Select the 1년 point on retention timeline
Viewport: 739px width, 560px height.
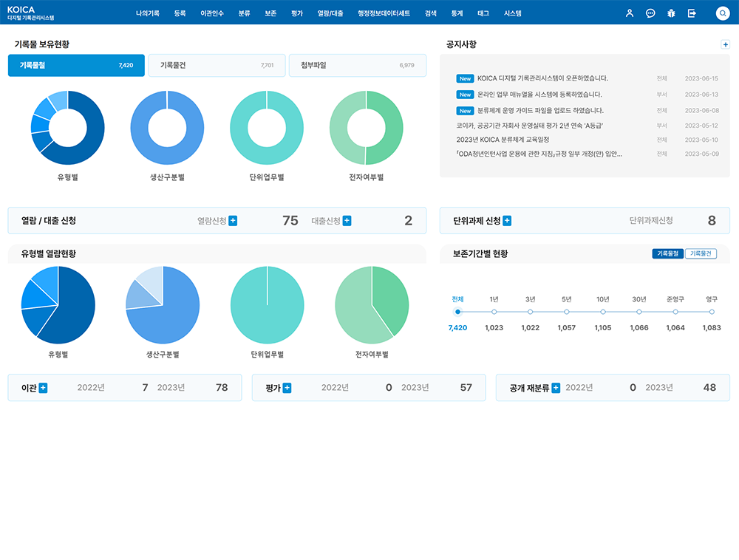[x=494, y=312]
